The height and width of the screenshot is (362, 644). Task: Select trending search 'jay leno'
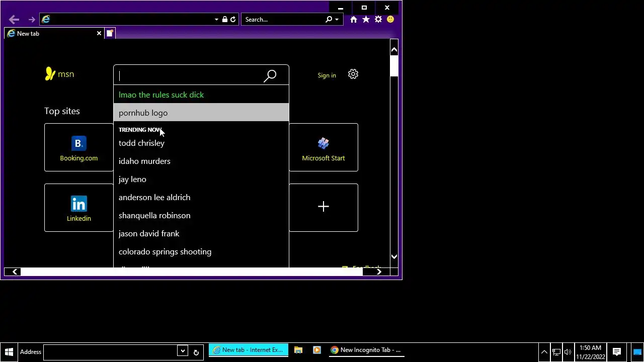(x=201, y=179)
